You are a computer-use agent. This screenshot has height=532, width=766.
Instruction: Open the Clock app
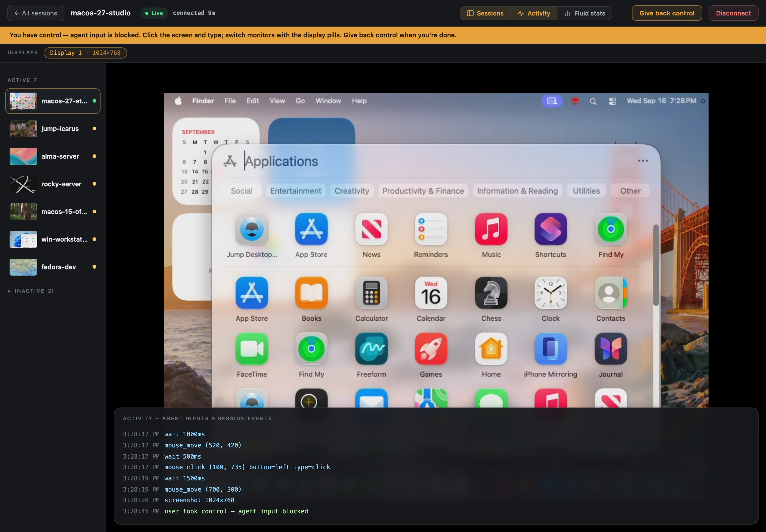tap(551, 293)
